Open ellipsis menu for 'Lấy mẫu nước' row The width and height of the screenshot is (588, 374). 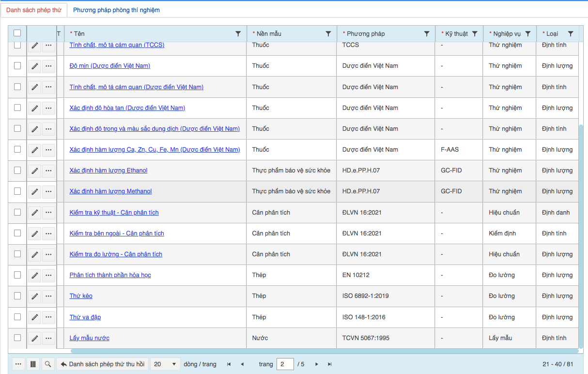48,339
